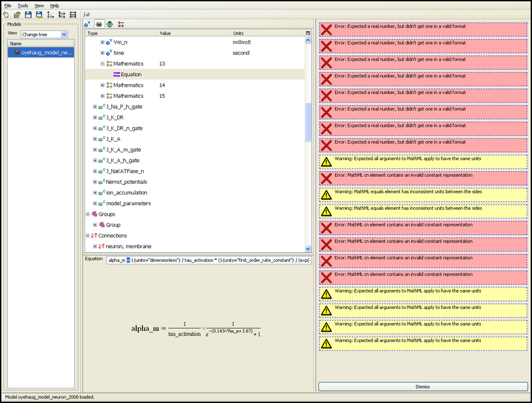Screen dimensions: 532x403
Task: Click the red model icon beside oyehaug_model_ne...
Action: coord(17,52)
